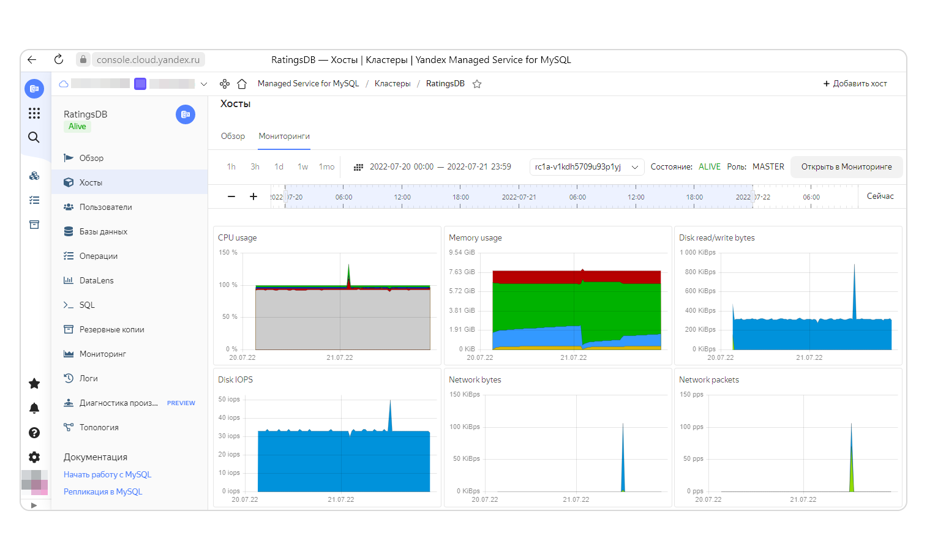Go to Пользователи in the sidebar
The width and height of the screenshot is (927, 560).
[130, 207]
